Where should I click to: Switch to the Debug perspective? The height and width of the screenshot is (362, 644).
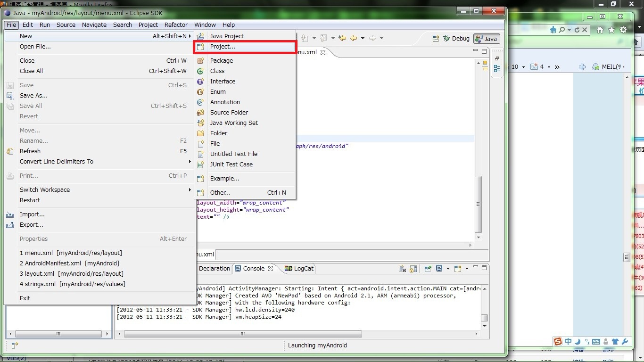point(456,39)
